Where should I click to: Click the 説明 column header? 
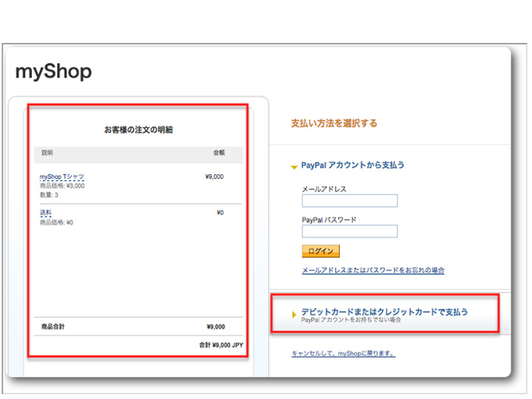[x=47, y=153]
